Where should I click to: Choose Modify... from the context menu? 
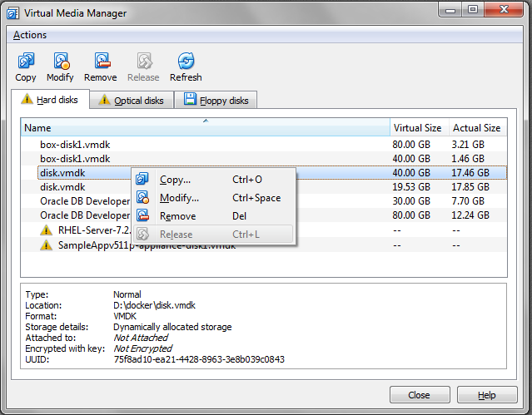coord(179,198)
